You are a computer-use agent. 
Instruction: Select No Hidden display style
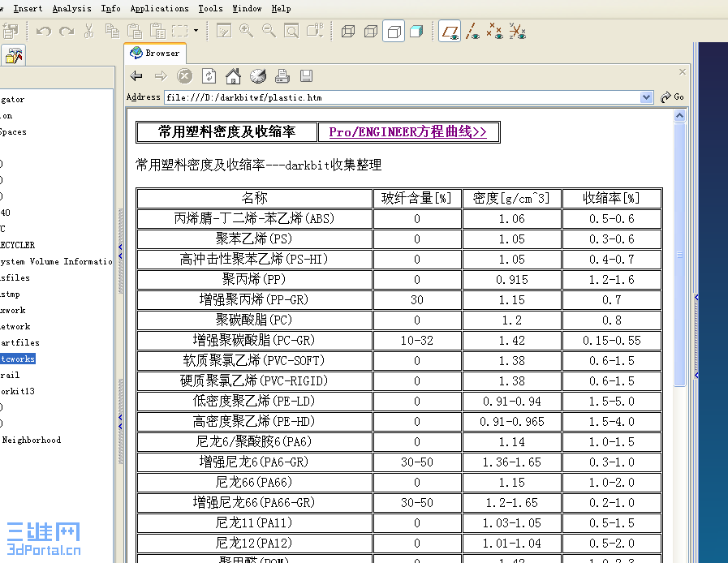pyautogui.click(x=394, y=31)
